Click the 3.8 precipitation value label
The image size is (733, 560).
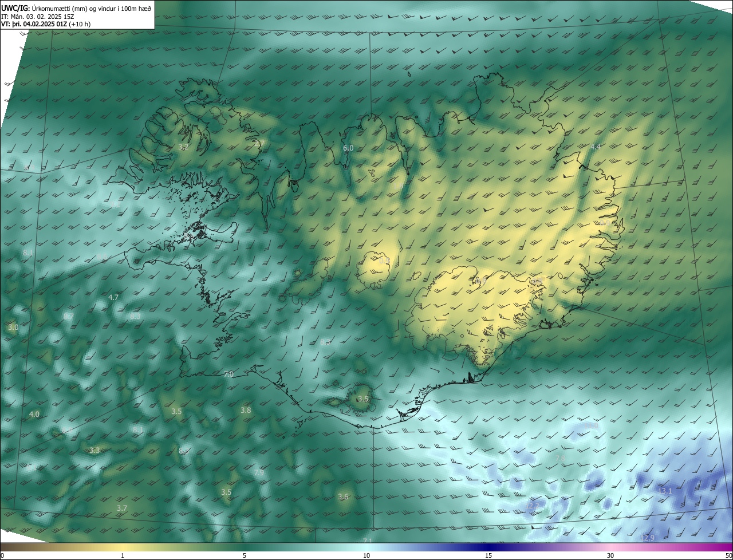(x=246, y=410)
